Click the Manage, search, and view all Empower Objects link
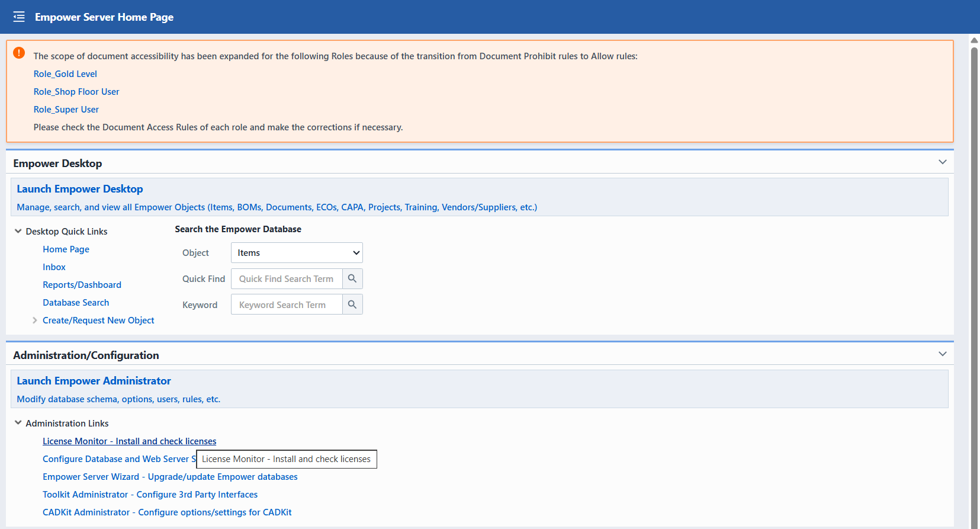 point(277,207)
